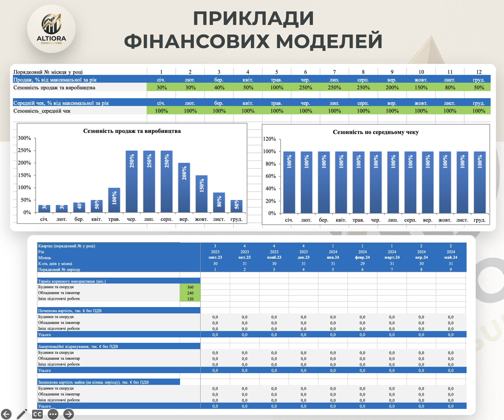The width and height of the screenshot is (504, 420).
Task: Click 'Порядковий № періоду' row label
Action: [59, 269]
